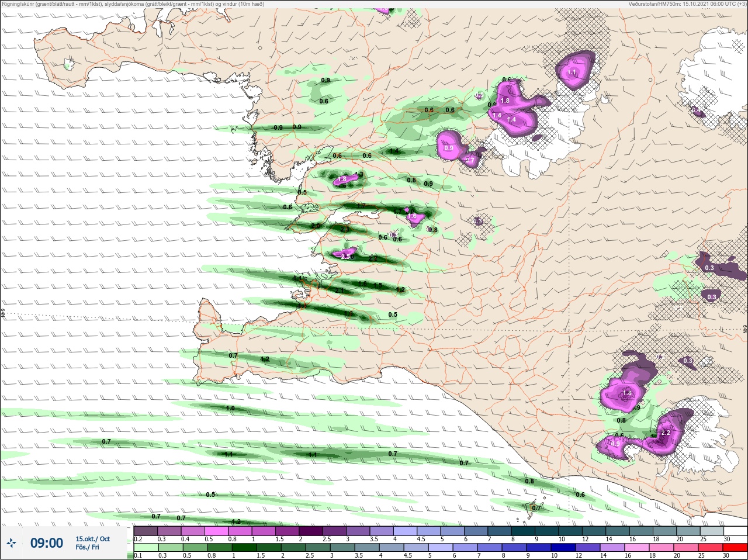Screen dimensions: 748x560
Task: Select the darkest purple swatch between 2 and 2.5
Action: (311, 531)
